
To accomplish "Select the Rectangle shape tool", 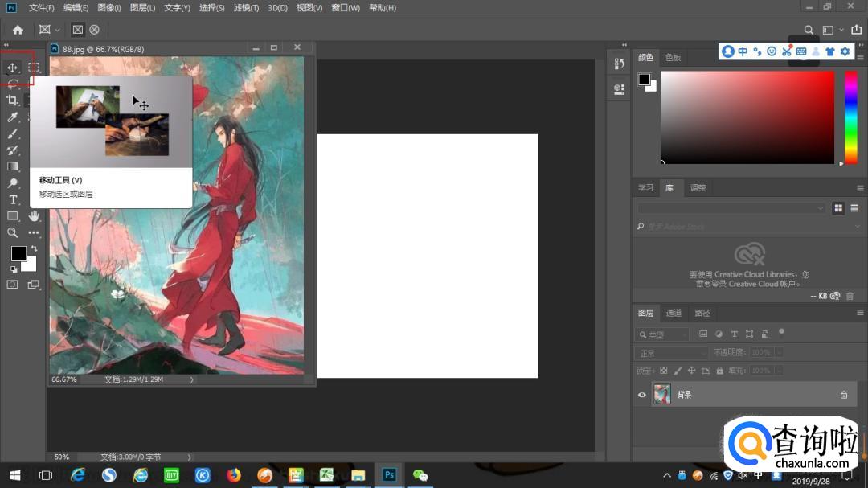I will point(12,216).
